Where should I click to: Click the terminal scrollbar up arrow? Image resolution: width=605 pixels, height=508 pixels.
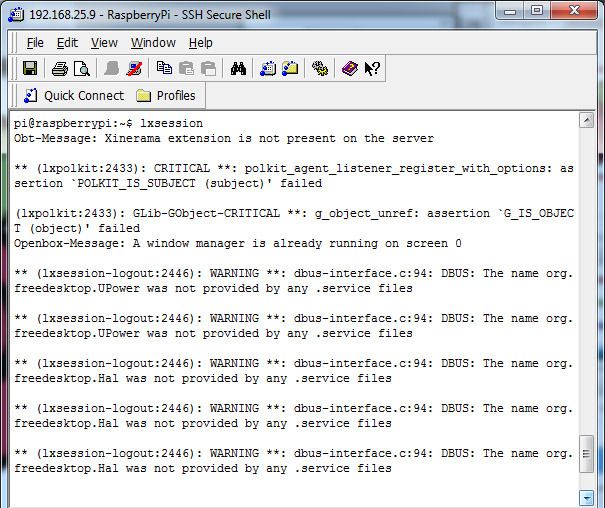[x=586, y=120]
